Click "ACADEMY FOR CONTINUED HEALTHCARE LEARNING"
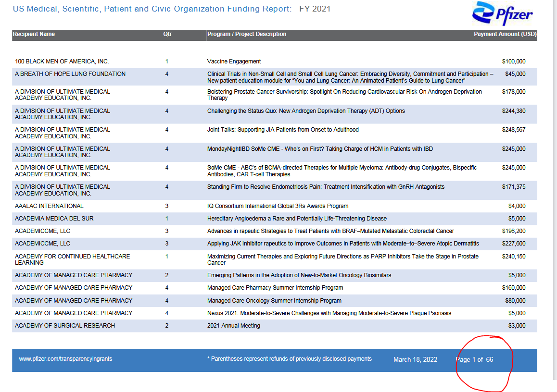 tap(73, 259)
